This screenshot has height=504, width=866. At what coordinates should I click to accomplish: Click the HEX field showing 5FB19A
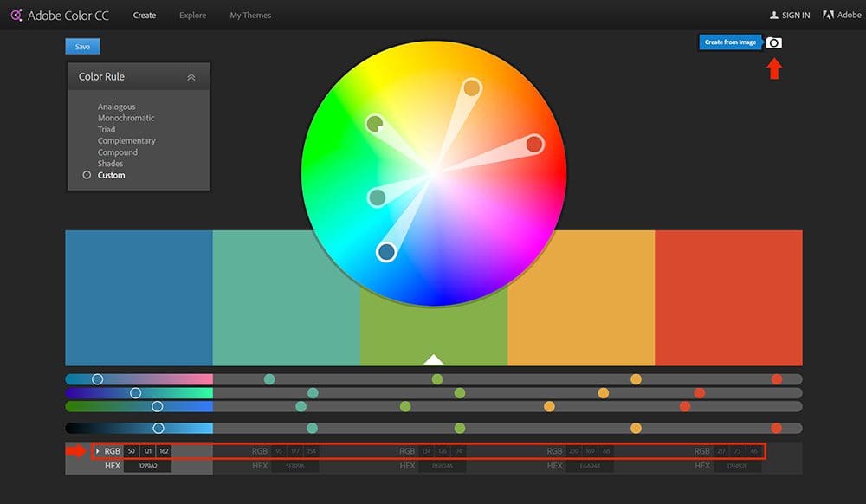(x=295, y=466)
